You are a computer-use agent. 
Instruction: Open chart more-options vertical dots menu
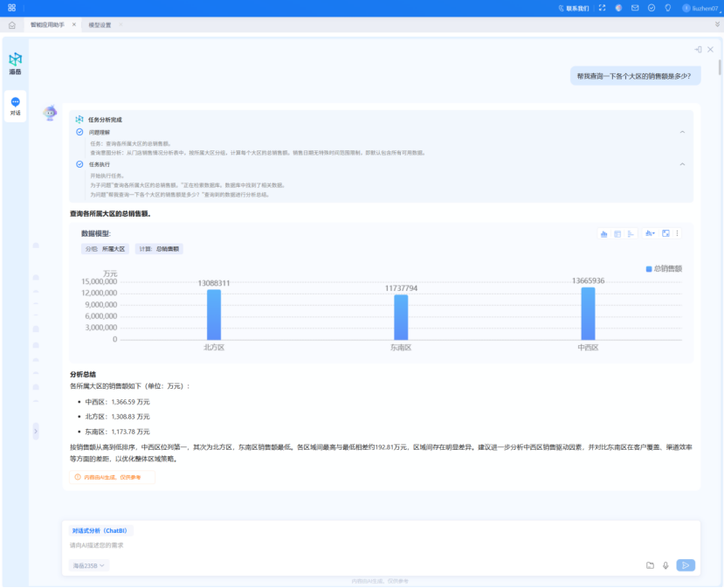click(678, 233)
